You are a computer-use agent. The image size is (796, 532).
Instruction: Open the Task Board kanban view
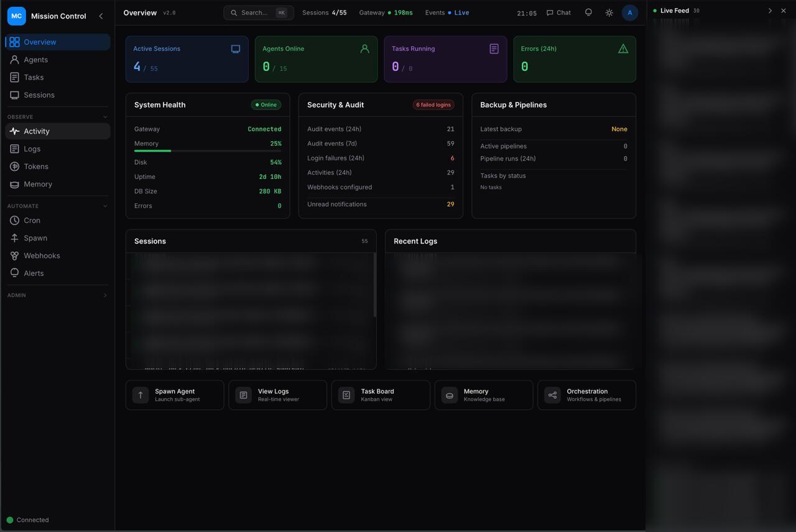380,395
